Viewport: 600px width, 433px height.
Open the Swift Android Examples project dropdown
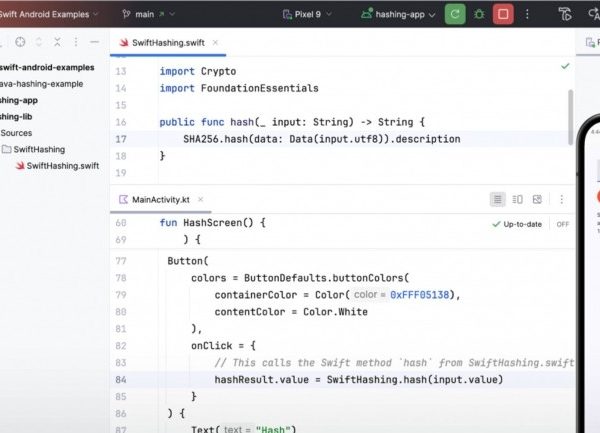click(x=48, y=15)
